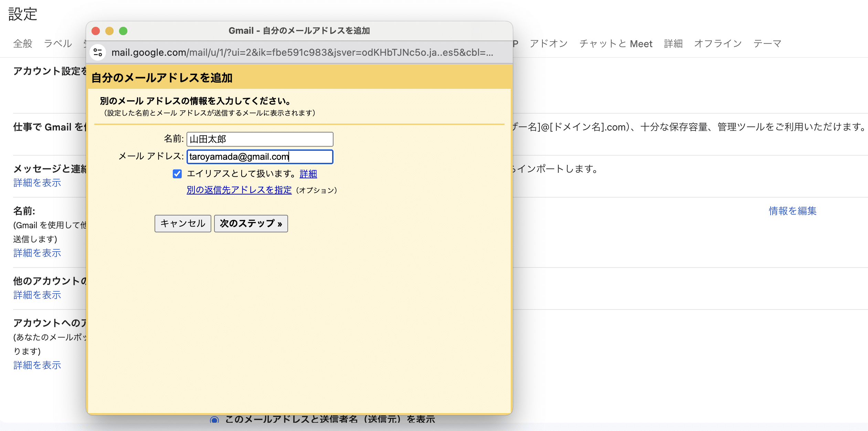This screenshot has height=431, width=868.
Task: Click the （オプション） text beside reply link
Action: (x=316, y=190)
